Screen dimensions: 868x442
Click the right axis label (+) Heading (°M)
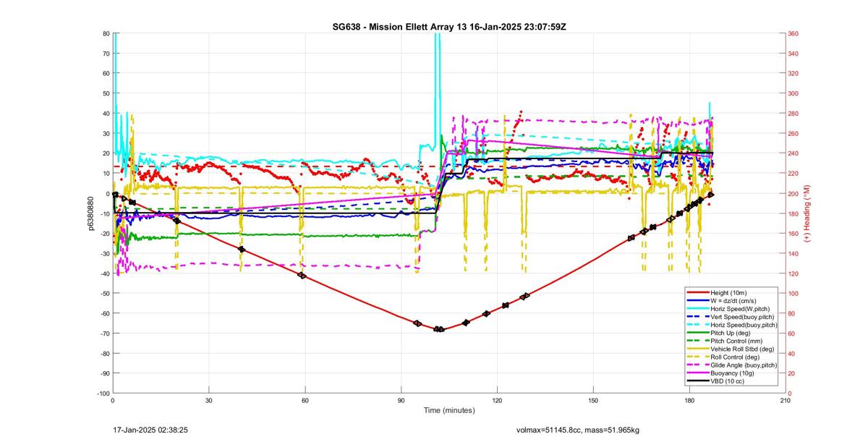tap(807, 214)
